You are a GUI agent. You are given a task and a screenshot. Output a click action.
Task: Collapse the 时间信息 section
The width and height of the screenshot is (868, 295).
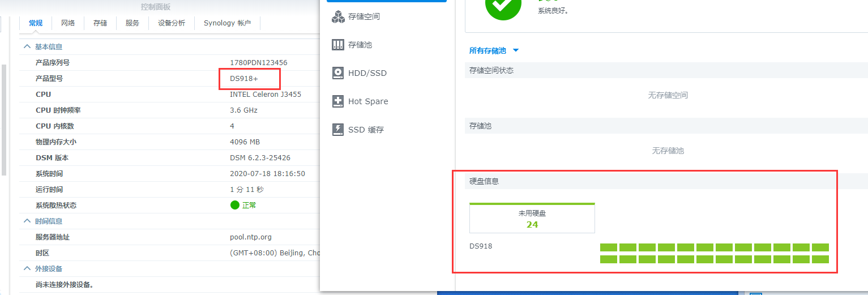click(27, 221)
